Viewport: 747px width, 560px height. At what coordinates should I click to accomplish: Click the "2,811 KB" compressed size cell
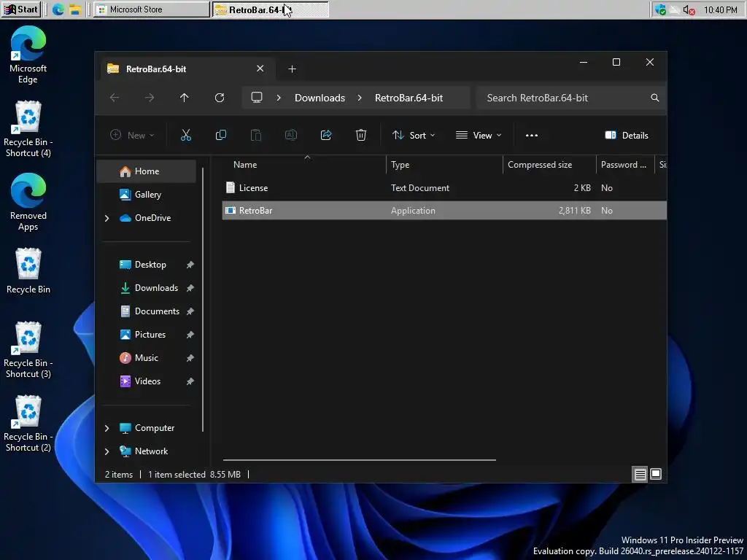tap(575, 211)
